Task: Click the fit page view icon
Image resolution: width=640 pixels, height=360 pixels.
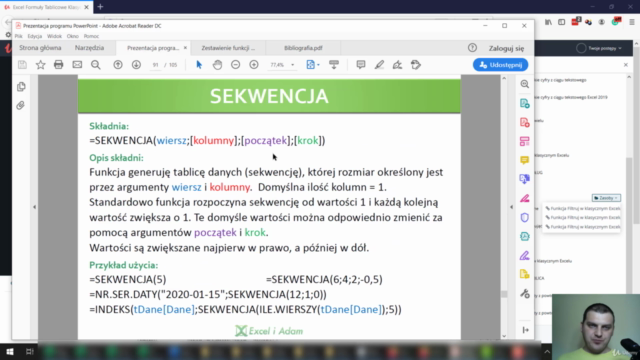Action: (x=311, y=65)
